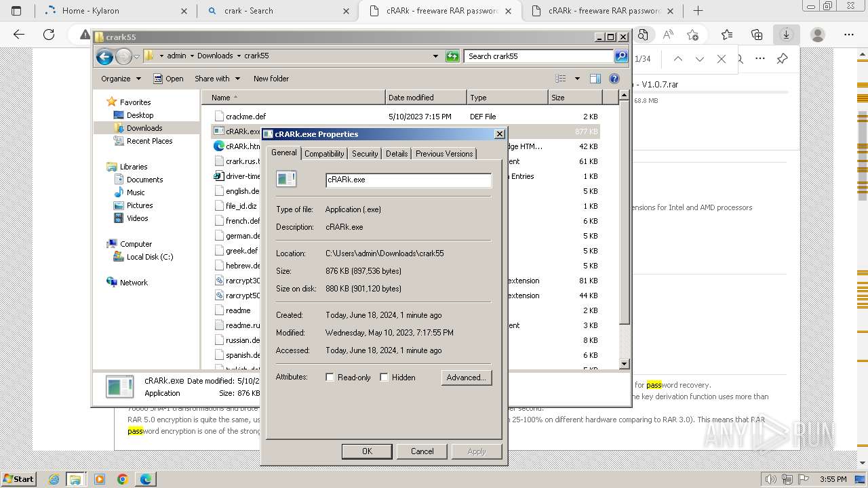The image size is (868, 488).
Task: Switch to the Security tab
Action: pyautogui.click(x=365, y=154)
